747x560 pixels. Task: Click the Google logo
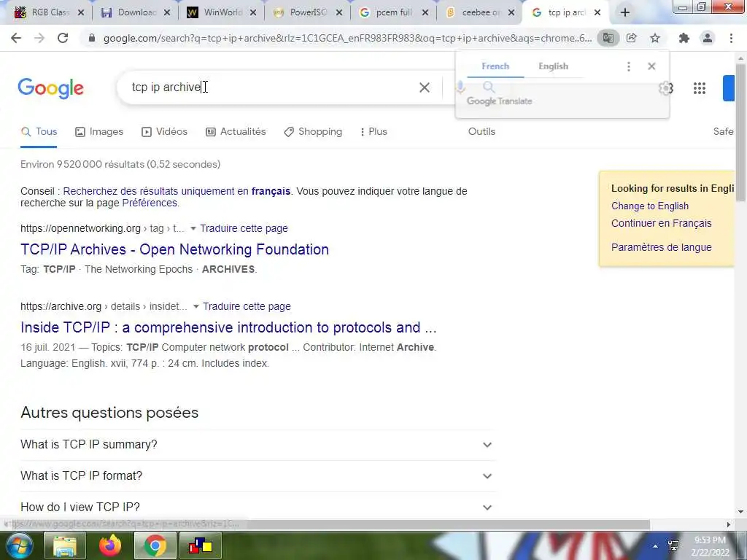[x=50, y=88]
